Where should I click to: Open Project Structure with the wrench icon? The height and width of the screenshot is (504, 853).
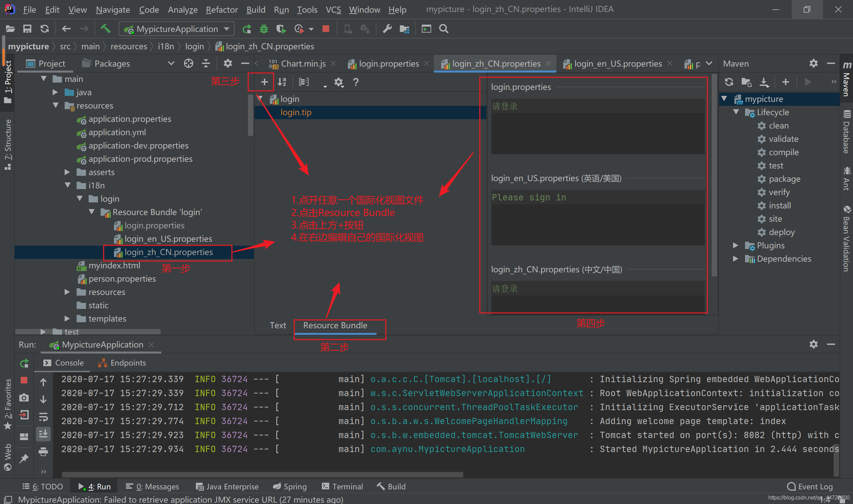(x=387, y=29)
